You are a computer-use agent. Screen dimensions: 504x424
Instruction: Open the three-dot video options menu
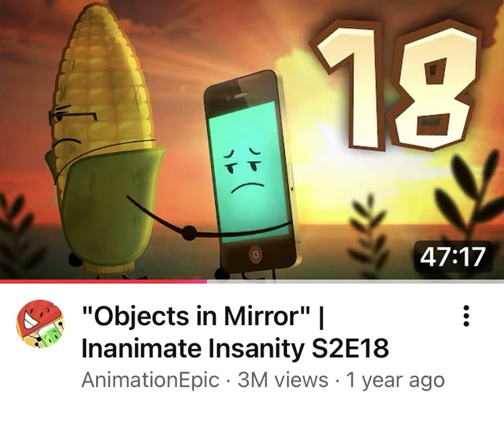tap(466, 316)
